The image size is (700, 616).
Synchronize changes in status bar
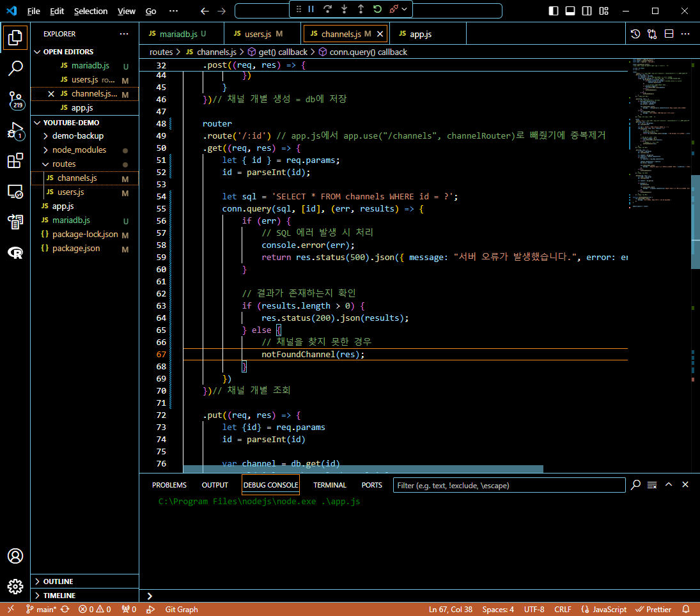[x=65, y=610]
